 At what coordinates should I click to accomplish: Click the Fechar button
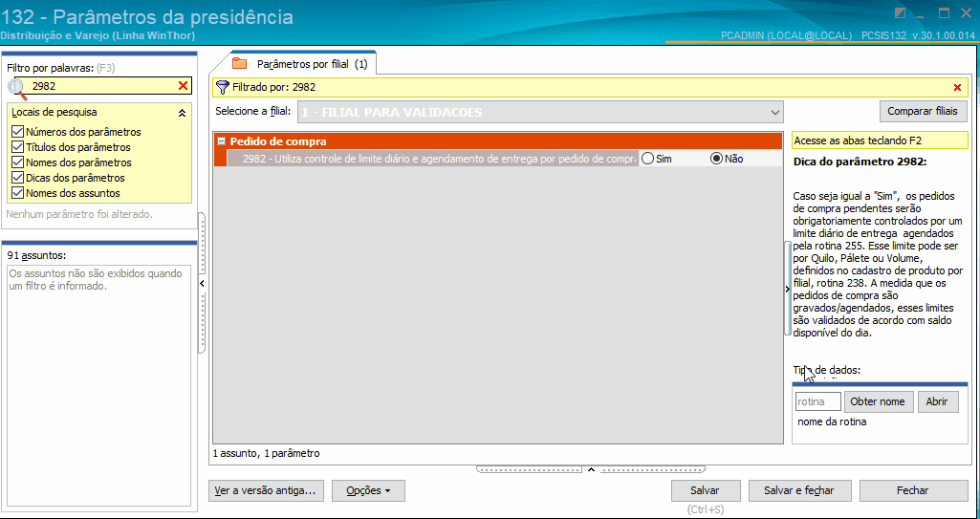[912, 490]
